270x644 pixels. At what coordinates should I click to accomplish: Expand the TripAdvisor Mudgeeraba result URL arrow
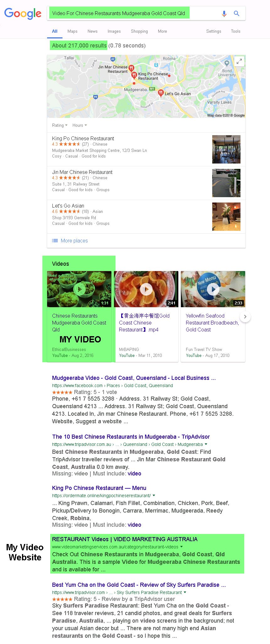206,444
